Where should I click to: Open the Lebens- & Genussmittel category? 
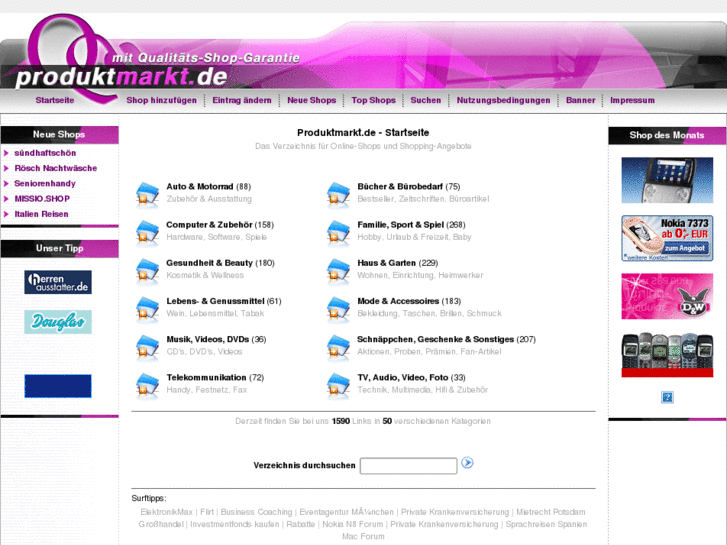216,301
